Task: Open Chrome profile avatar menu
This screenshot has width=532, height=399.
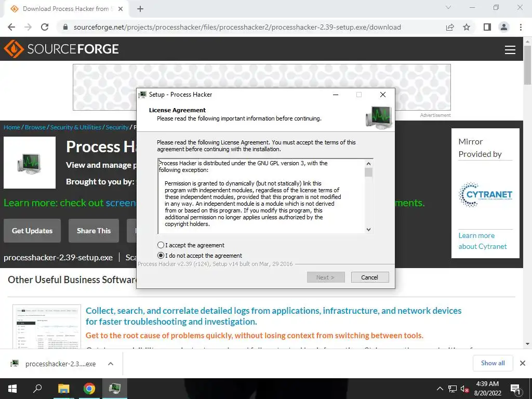Action: click(x=504, y=27)
